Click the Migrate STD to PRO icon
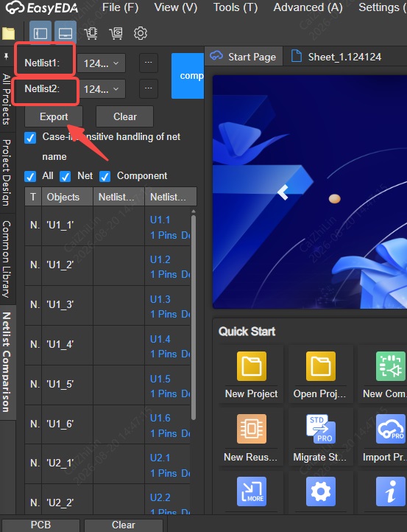 [x=321, y=429]
